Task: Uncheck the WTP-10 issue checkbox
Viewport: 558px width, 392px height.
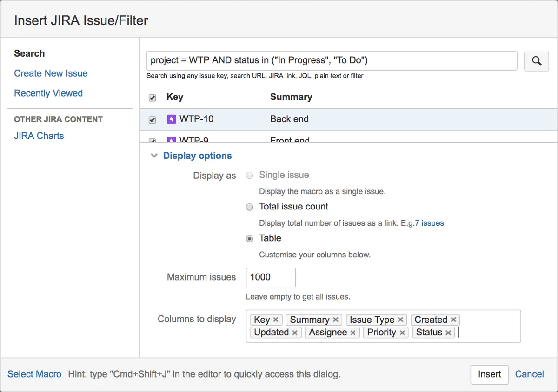Action: pos(152,120)
